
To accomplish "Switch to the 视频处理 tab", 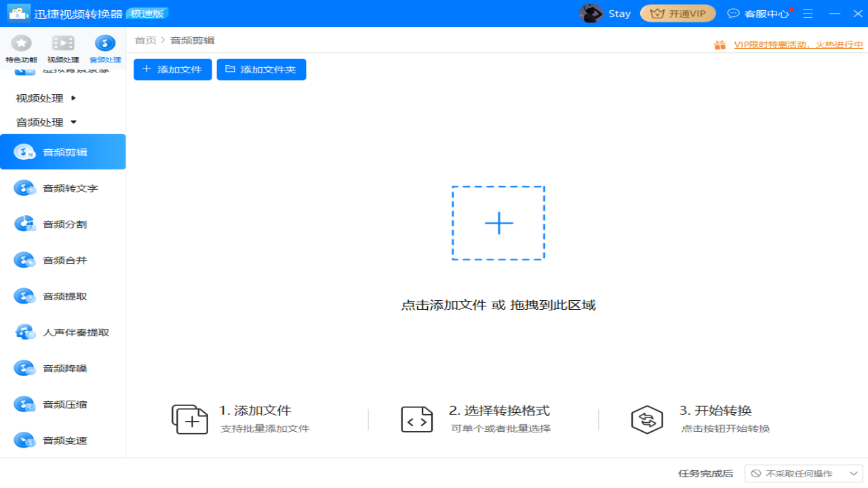I will (63, 49).
